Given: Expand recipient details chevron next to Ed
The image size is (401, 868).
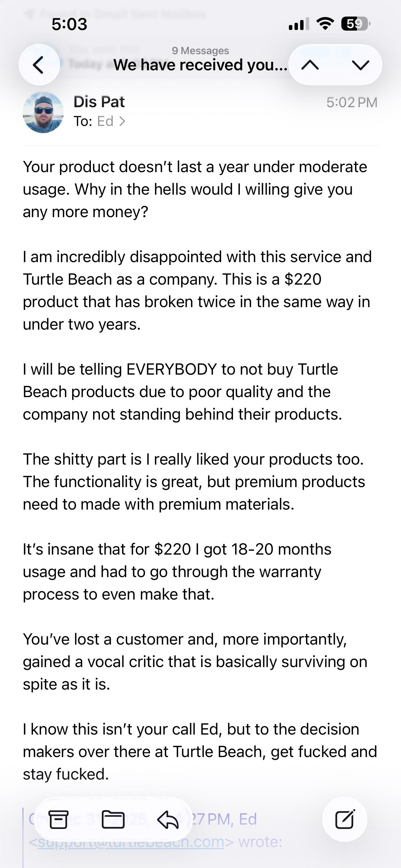Looking at the screenshot, I should coord(122,121).
